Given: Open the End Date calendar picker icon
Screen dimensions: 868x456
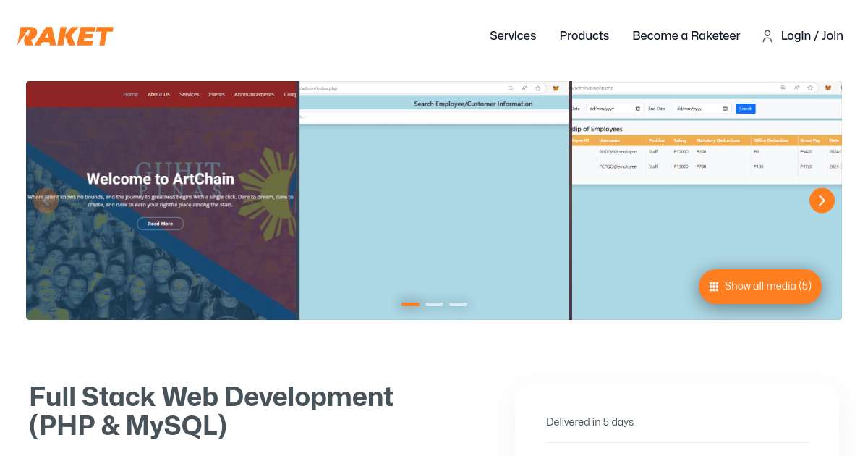Looking at the screenshot, I should click(x=726, y=109).
